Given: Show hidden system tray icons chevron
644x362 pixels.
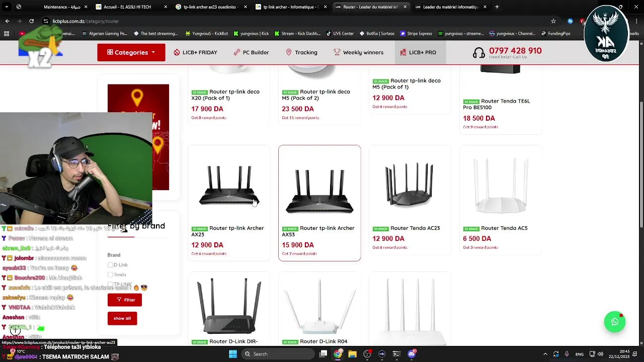Looking at the screenshot, I should [x=545, y=354].
